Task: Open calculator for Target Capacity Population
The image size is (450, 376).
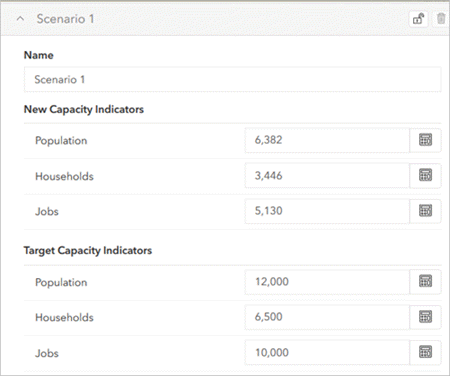Action: pos(425,282)
